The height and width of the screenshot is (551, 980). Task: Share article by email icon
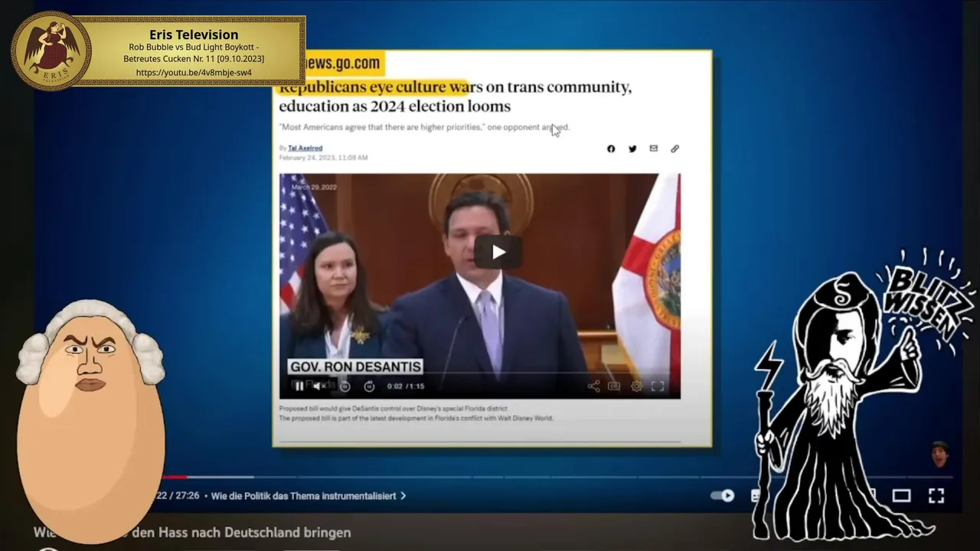coord(653,148)
